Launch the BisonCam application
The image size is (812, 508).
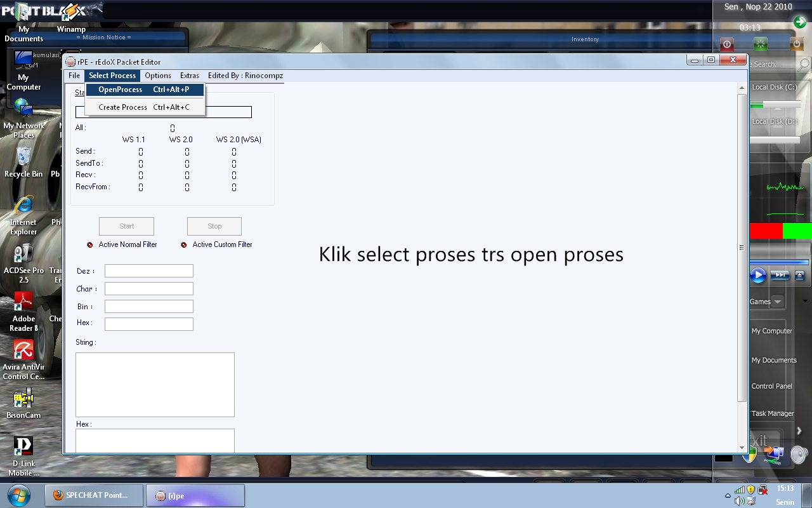23,398
